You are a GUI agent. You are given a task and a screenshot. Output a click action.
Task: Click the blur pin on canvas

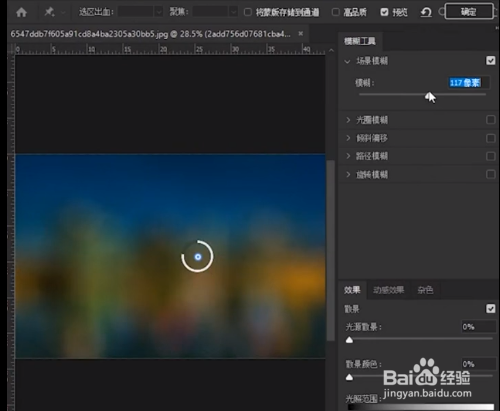pos(198,257)
